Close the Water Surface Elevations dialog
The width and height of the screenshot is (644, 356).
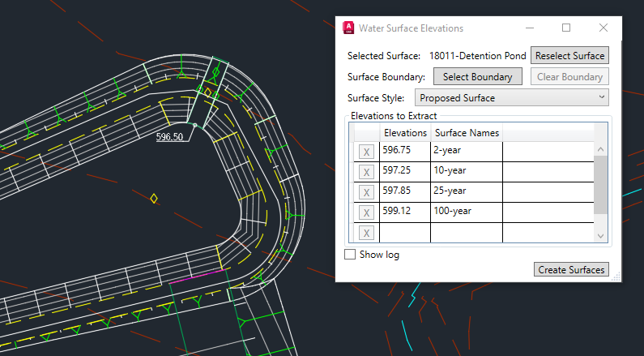click(603, 28)
